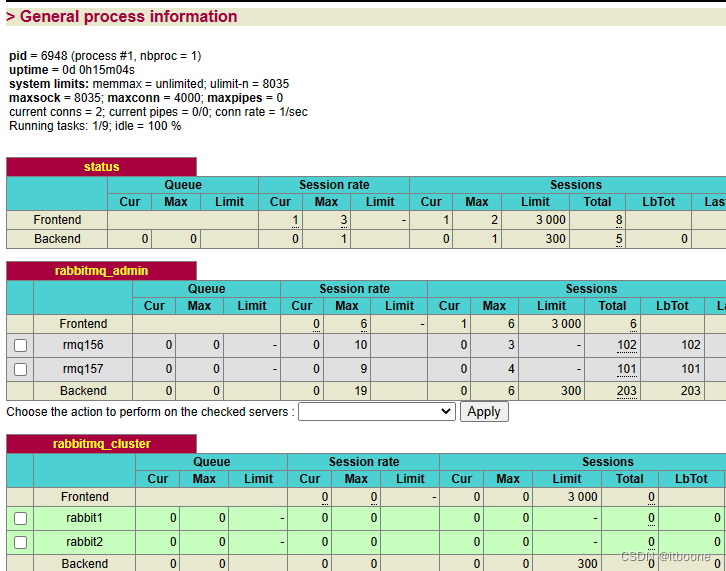Click Queue header in rabbitmq_cluster table
726x571 pixels.
click(x=212, y=462)
